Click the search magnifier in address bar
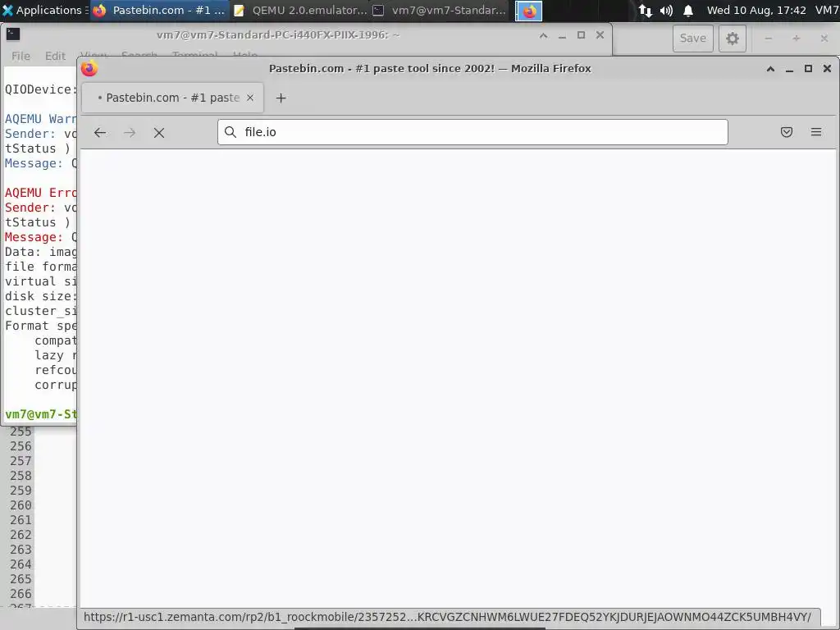The width and height of the screenshot is (840, 630). (231, 132)
